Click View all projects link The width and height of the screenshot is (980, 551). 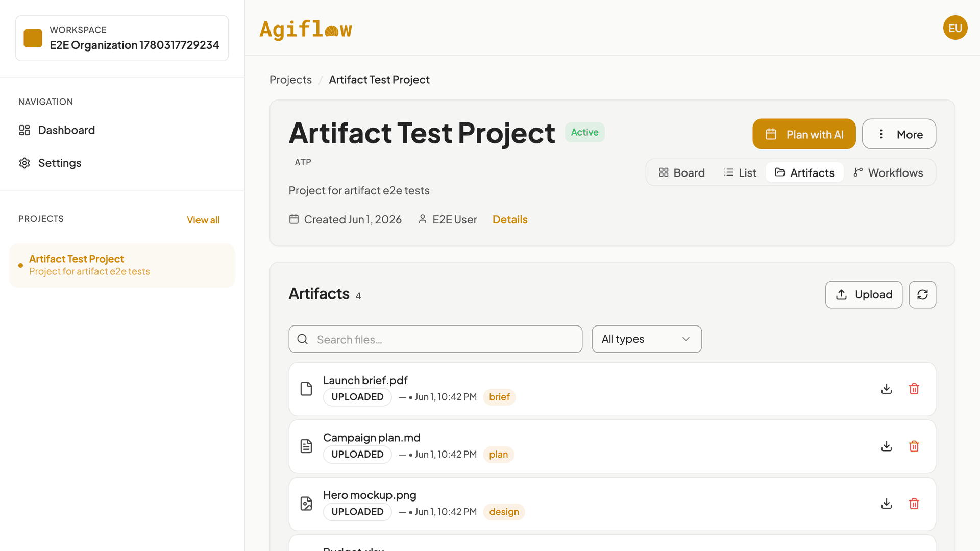click(x=203, y=220)
